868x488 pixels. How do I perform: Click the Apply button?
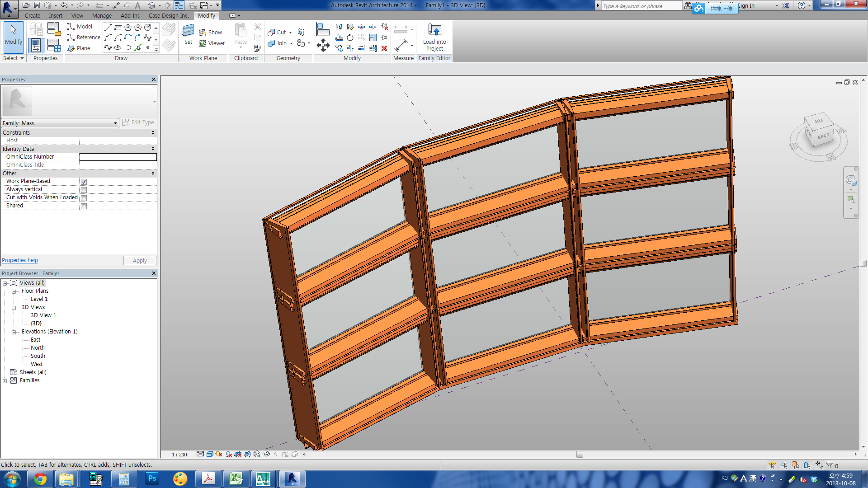pyautogui.click(x=140, y=261)
